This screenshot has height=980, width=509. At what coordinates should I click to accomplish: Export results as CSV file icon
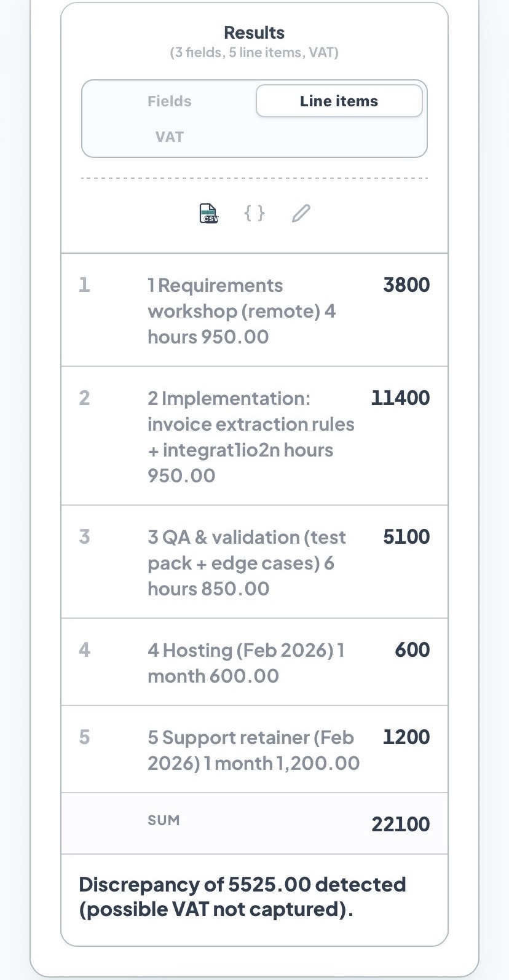click(209, 213)
